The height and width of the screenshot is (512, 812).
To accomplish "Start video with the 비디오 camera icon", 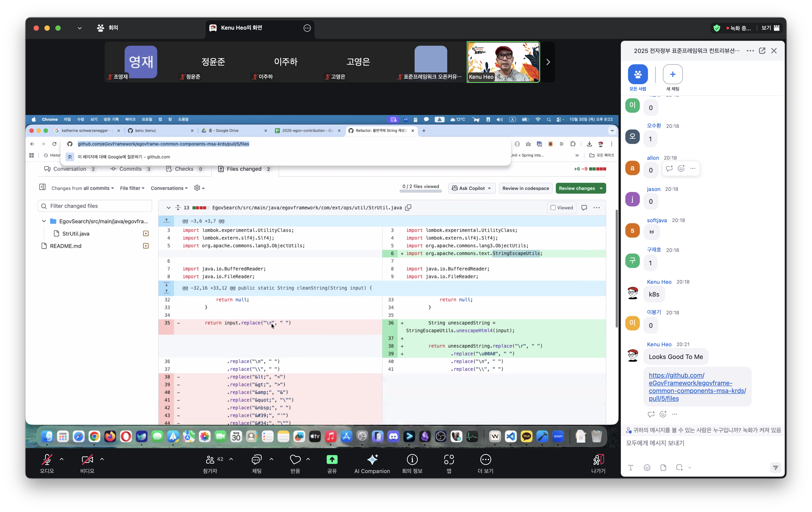I will [87, 460].
